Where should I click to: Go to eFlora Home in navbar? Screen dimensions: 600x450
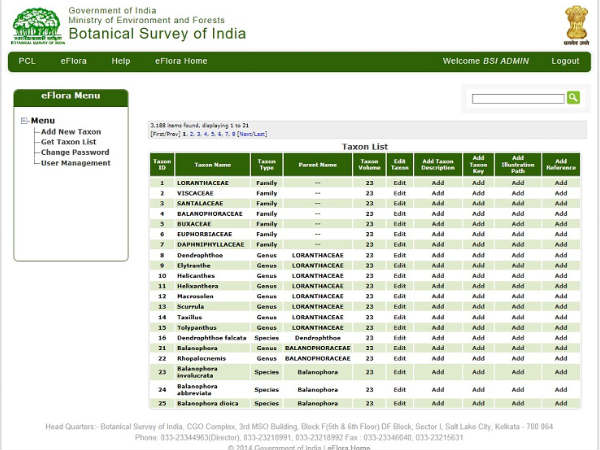(181, 61)
